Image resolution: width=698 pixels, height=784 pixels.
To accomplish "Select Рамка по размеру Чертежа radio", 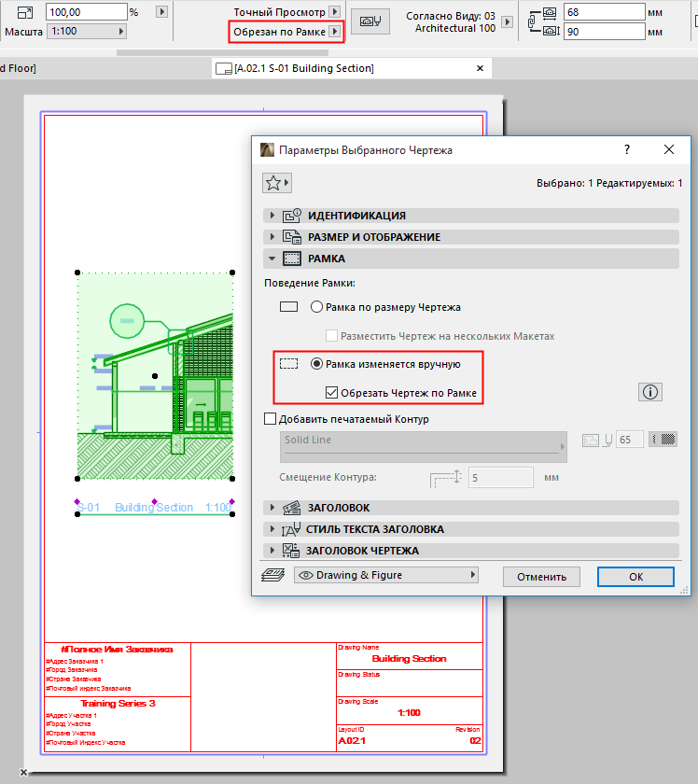I will (x=316, y=306).
